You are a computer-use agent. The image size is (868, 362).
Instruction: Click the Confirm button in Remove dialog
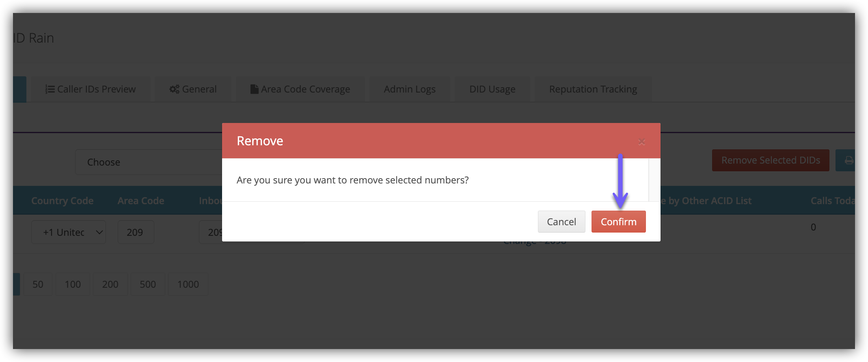click(618, 222)
